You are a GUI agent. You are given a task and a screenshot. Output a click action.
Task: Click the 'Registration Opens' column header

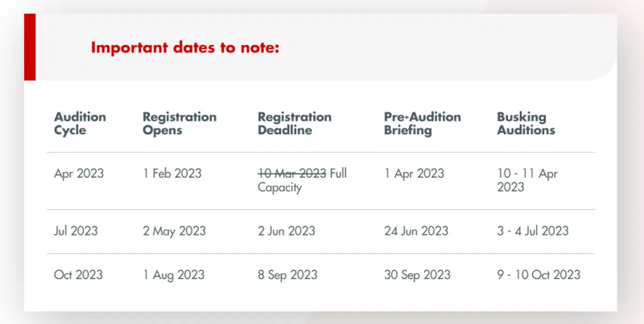(x=179, y=123)
